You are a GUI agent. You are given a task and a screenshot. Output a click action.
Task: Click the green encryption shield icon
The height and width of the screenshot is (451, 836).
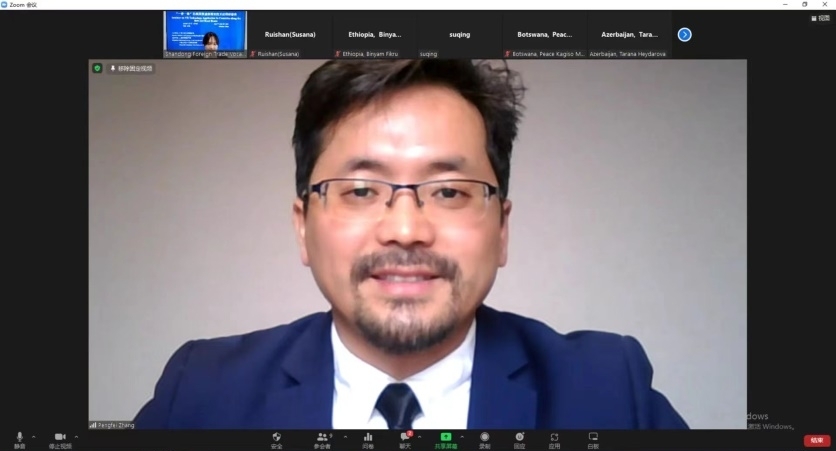coord(97,68)
